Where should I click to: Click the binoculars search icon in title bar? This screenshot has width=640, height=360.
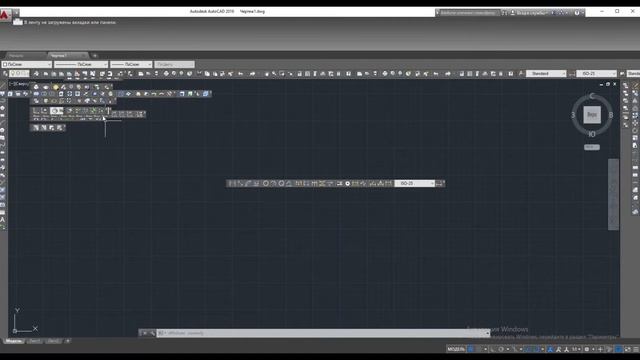(x=505, y=13)
